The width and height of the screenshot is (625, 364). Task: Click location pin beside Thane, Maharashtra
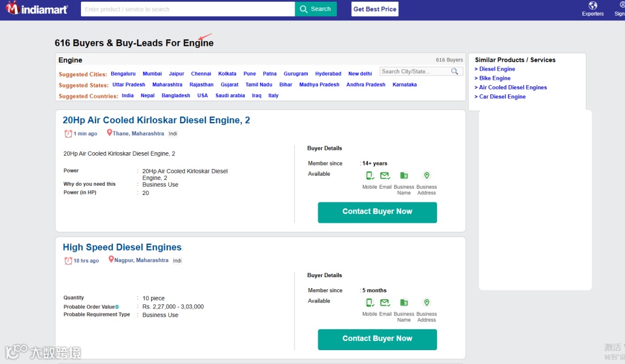coord(109,133)
